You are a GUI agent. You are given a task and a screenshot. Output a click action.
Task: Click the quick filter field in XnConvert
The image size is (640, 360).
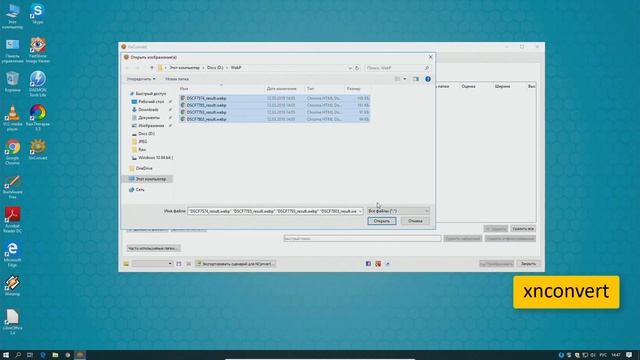(362, 238)
